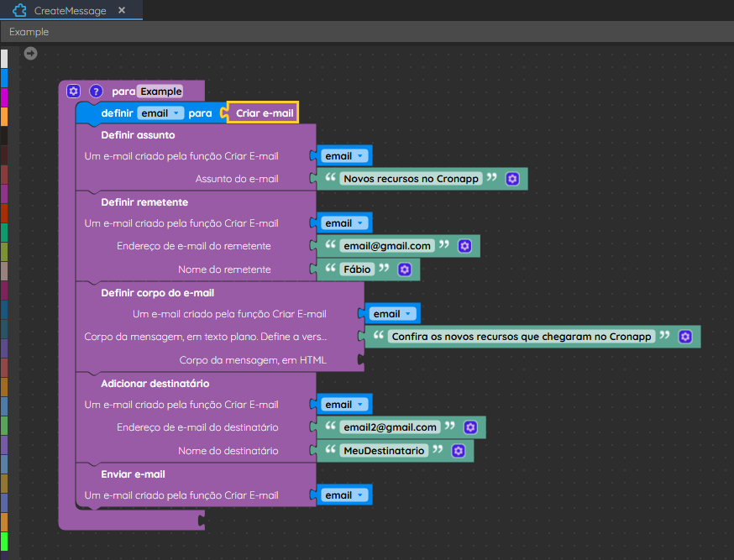Edit the 'MeuDestinatario' recipient name field

pos(384,451)
